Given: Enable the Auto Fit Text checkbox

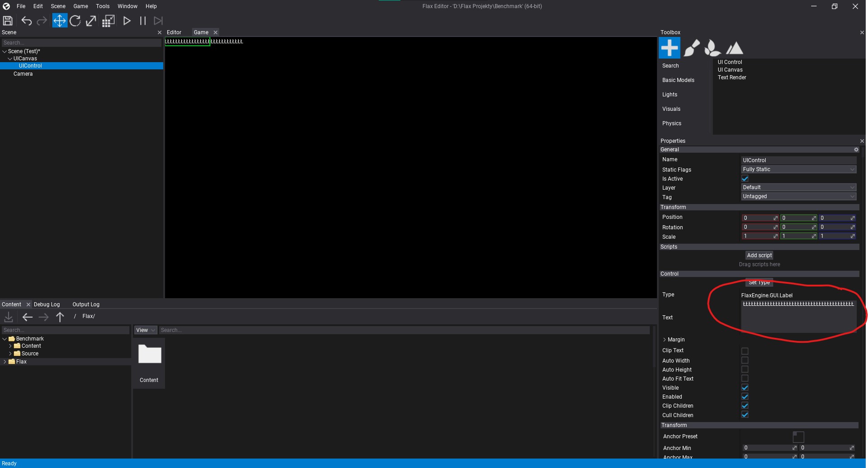Looking at the screenshot, I should [744, 378].
